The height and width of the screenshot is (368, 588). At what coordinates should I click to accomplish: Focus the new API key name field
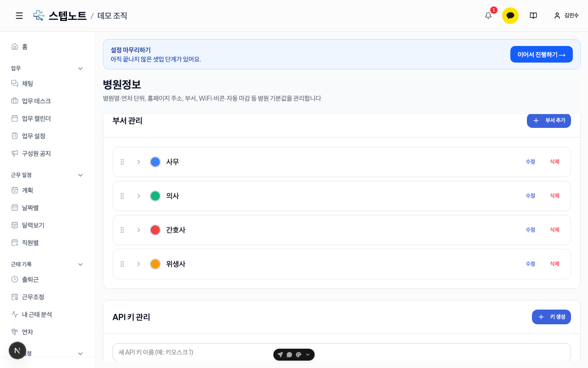(x=342, y=352)
